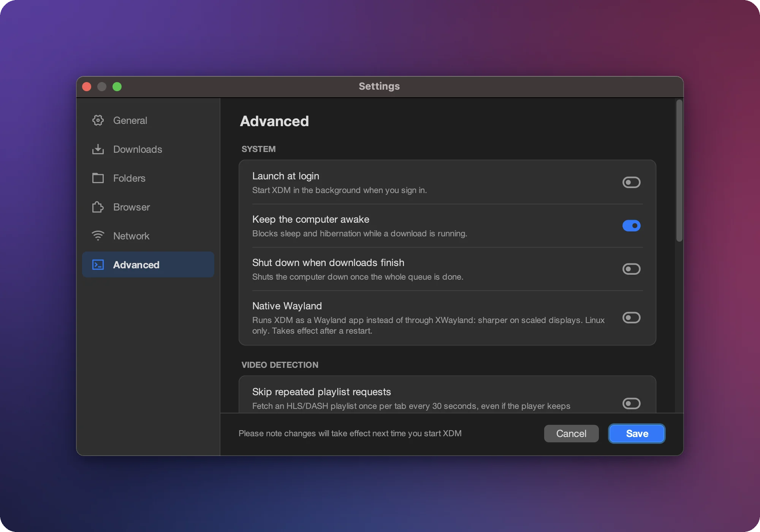Click "Shut down when downloads finish" label
This screenshot has width=760, height=532.
[328, 263]
